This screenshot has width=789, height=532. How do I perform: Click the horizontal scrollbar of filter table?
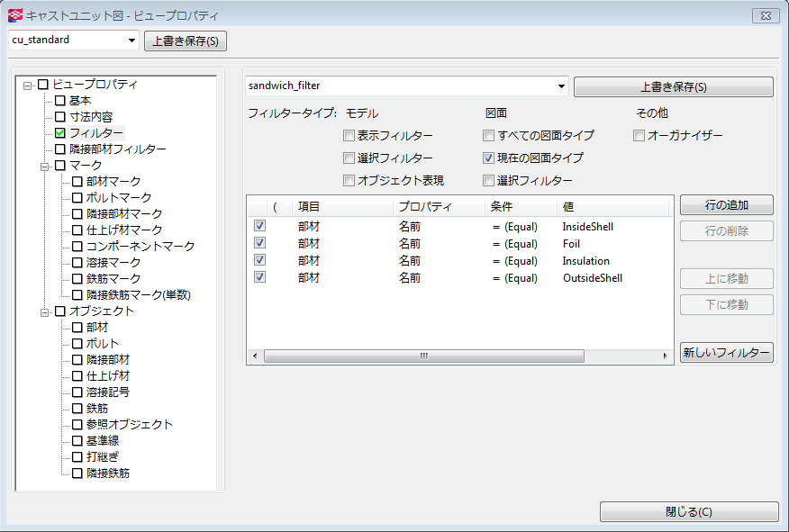pyautogui.click(x=423, y=356)
